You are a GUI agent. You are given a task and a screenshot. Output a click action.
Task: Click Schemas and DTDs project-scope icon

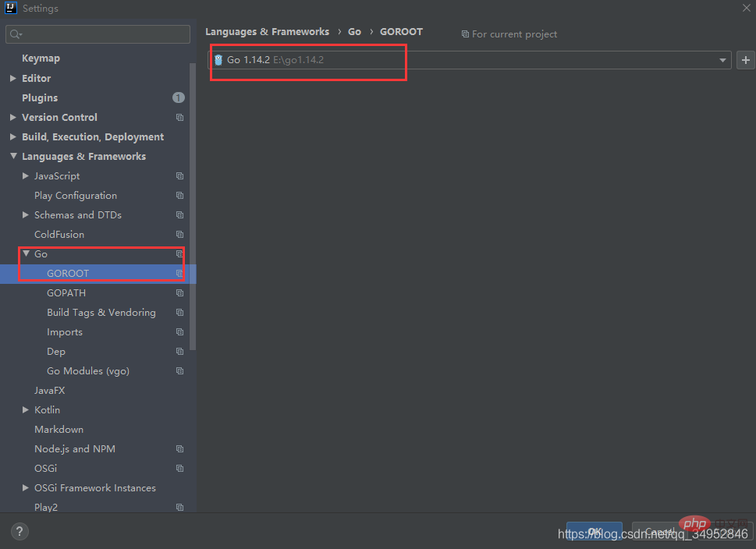pos(180,215)
